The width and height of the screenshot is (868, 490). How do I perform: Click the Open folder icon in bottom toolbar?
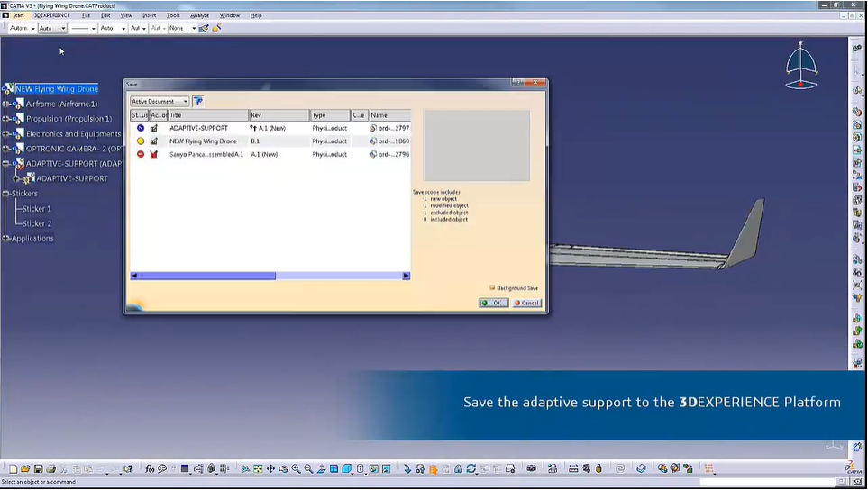(x=25, y=469)
